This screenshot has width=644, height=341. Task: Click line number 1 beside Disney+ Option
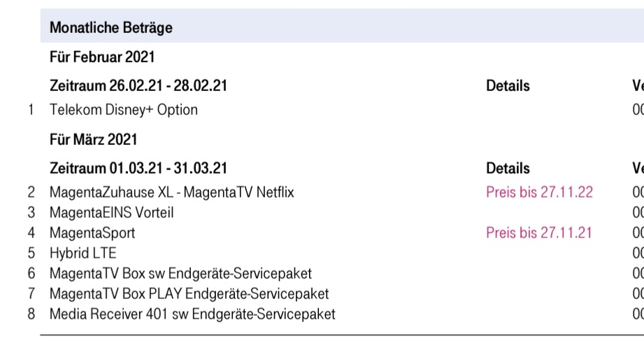[31, 110]
